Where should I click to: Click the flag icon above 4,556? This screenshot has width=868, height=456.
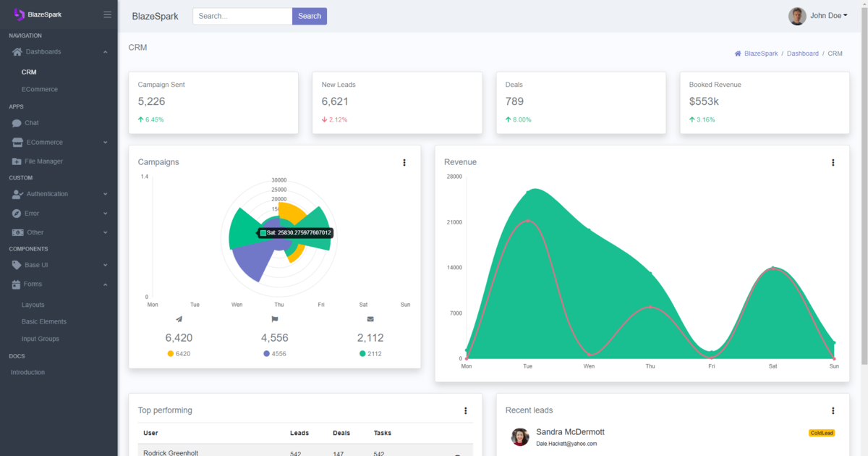pyautogui.click(x=275, y=319)
